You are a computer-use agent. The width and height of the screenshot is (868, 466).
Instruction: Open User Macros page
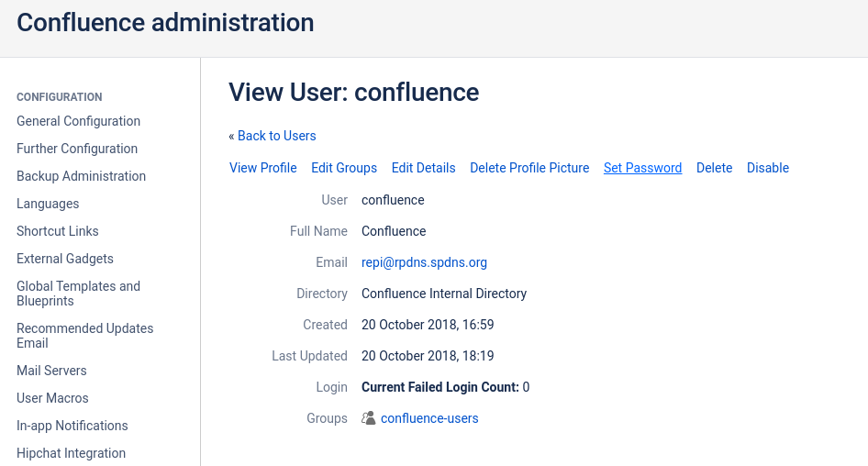click(52, 398)
